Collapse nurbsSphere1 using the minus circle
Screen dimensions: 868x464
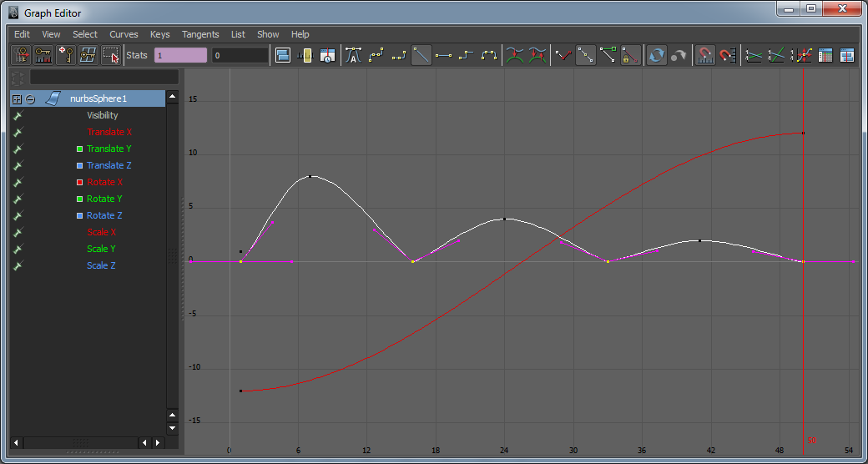pos(30,98)
